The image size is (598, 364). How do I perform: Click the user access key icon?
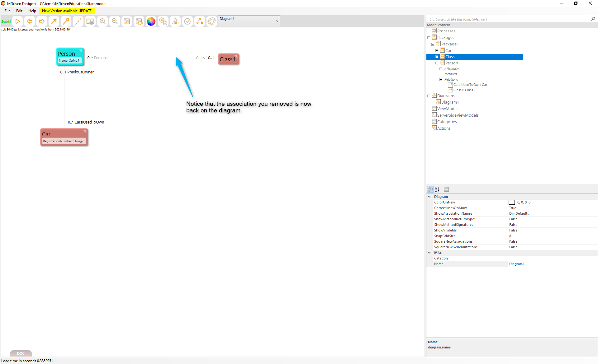175,21
